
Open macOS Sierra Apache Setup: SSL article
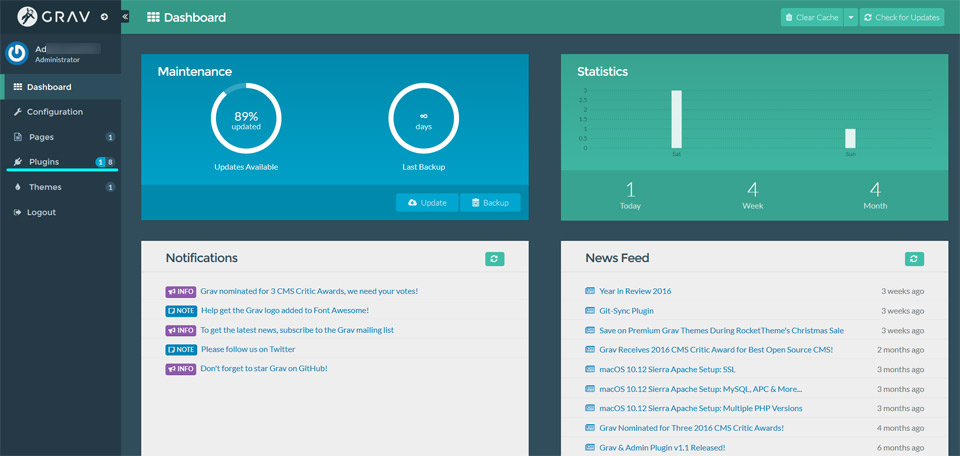click(x=667, y=369)
